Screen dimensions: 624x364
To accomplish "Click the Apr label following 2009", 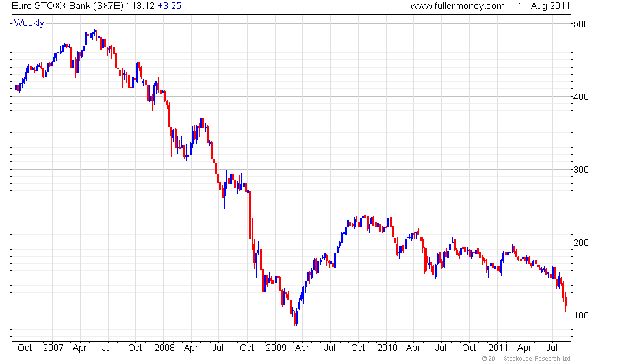I will tap(302, 348).
